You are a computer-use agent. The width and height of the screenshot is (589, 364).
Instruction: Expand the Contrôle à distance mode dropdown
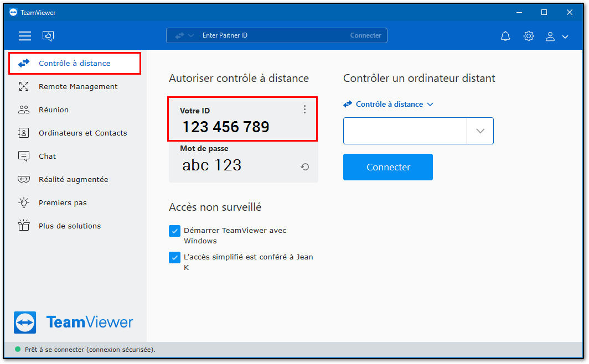tap(389, 105)
